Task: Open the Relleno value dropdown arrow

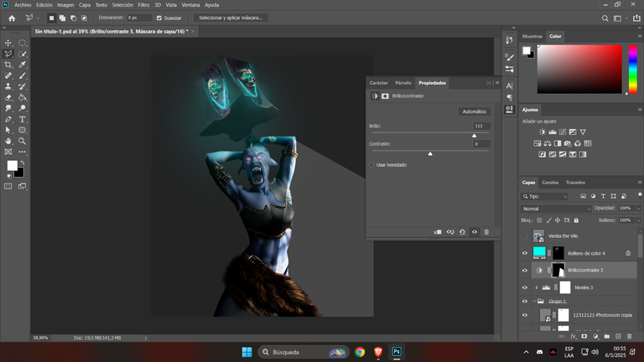Action: pyautogui.click(x=638, y=220)
